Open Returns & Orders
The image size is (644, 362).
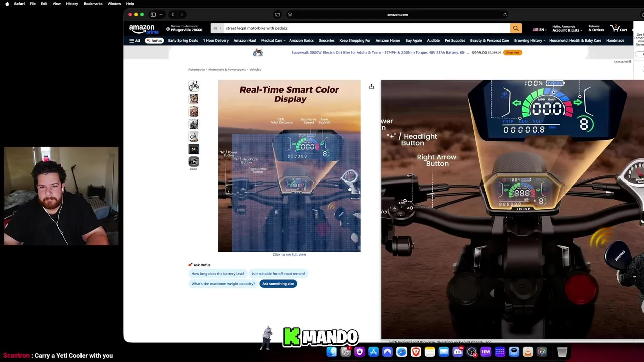(x=596, y=28)
